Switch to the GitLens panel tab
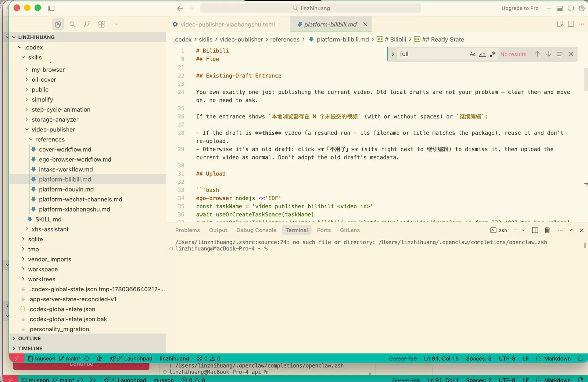 tap(350, 230)
